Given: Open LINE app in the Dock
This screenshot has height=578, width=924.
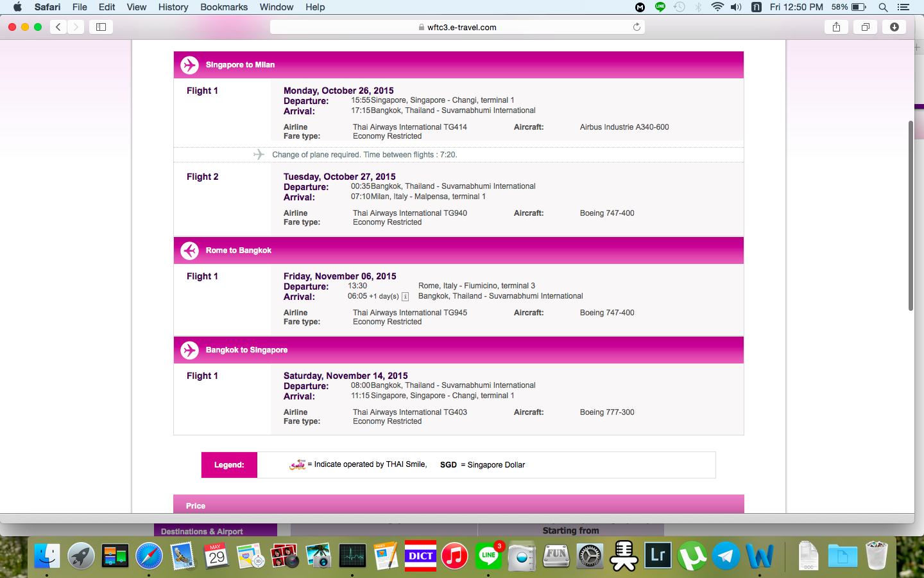Looking at the screenshot, I should (488, 556).
